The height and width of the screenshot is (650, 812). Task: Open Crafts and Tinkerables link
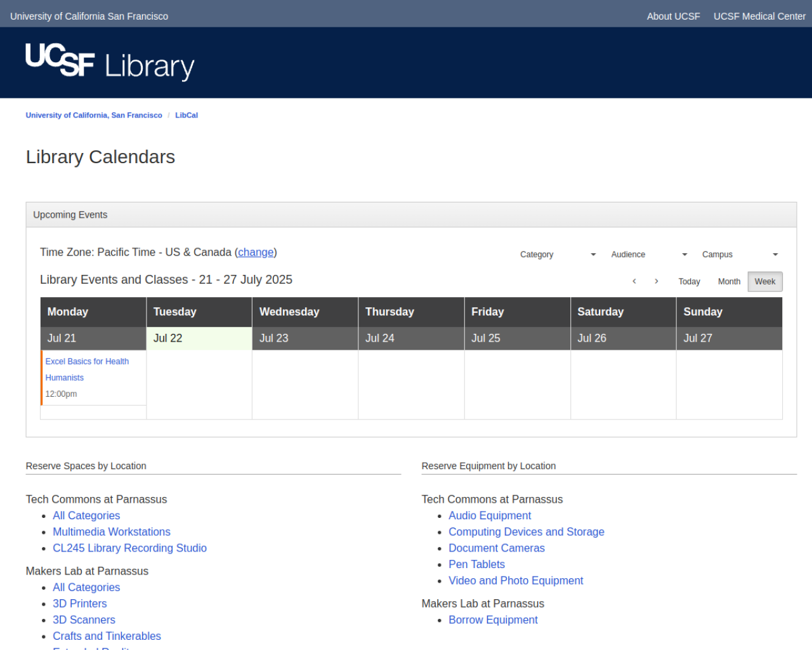point(107,636)
